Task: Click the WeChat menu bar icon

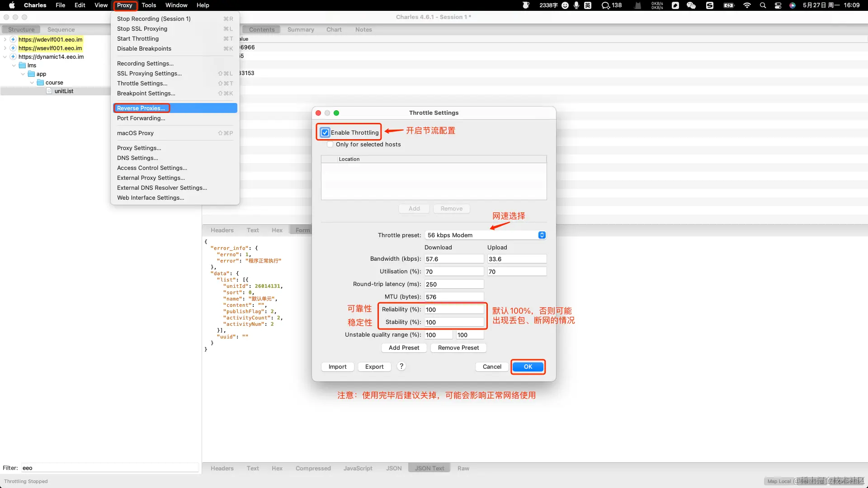Action: (x=691, y=5)
